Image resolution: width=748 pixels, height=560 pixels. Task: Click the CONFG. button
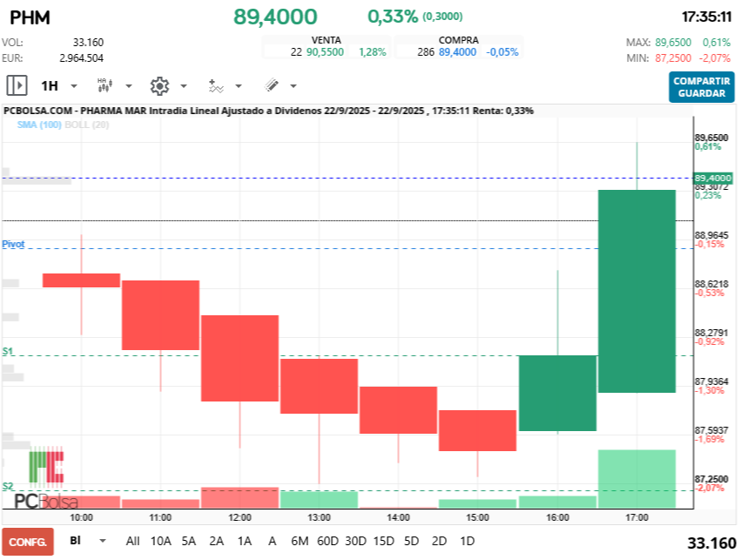pos(28,542)
